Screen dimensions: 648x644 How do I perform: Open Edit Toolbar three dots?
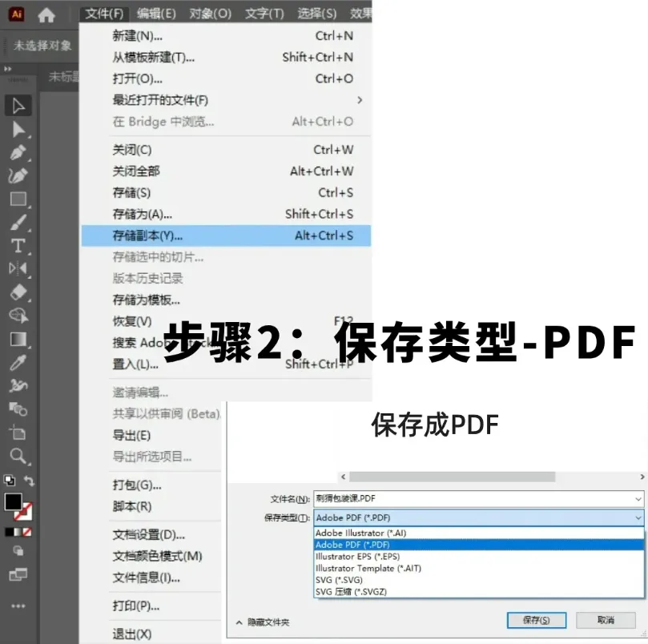[18, 606]
